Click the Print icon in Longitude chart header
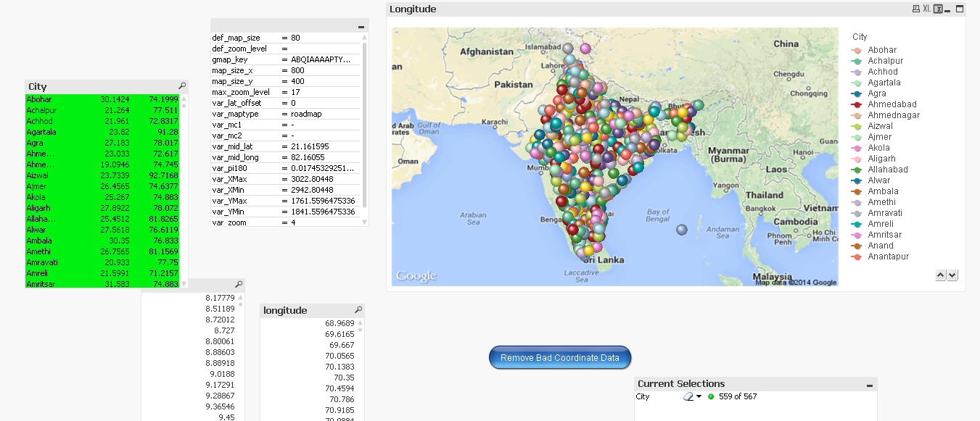Screen dimensions: 980x421 coord(916,9)
